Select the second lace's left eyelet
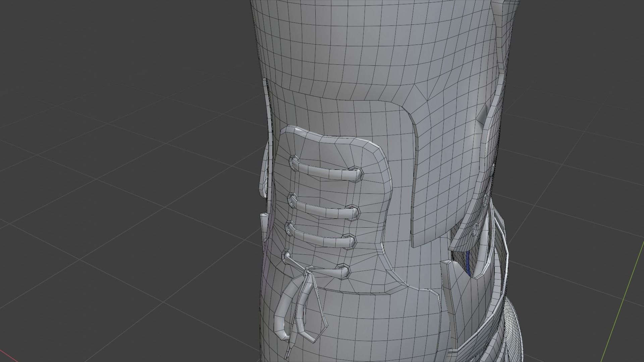 tap(293, 199)
